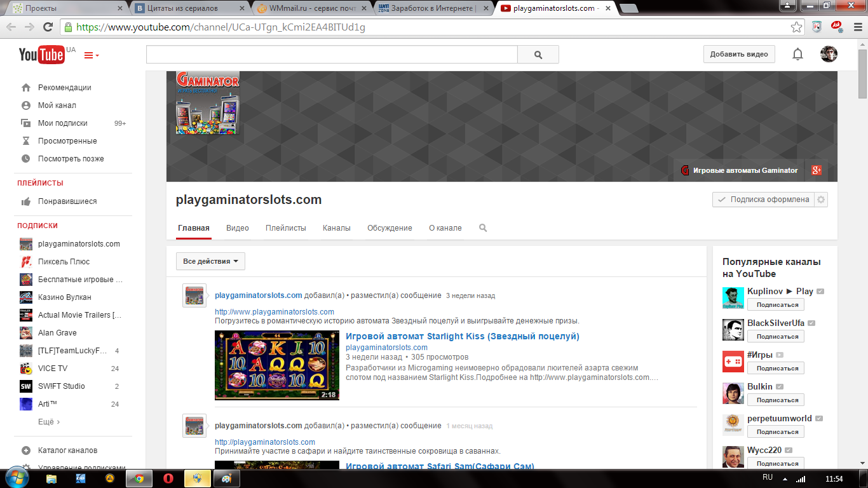Open Arti™ subscription
This screenshot has width=868, height=488.
48,404
